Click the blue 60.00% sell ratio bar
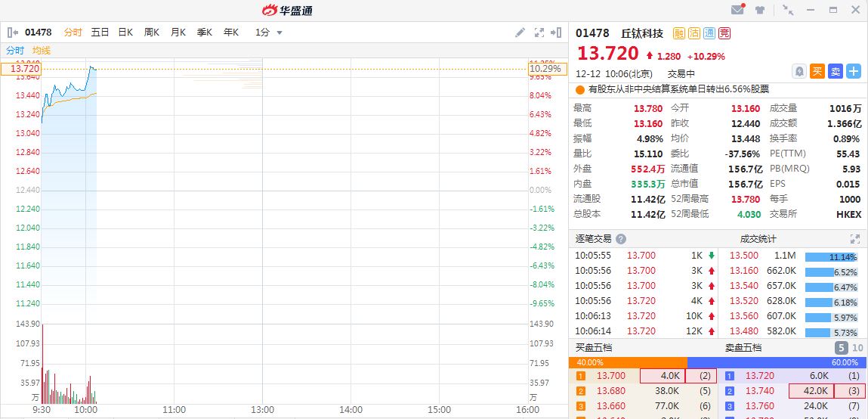The height and width of the screenshot is (419, 868). pyautogui.click(x=777, y=362)
